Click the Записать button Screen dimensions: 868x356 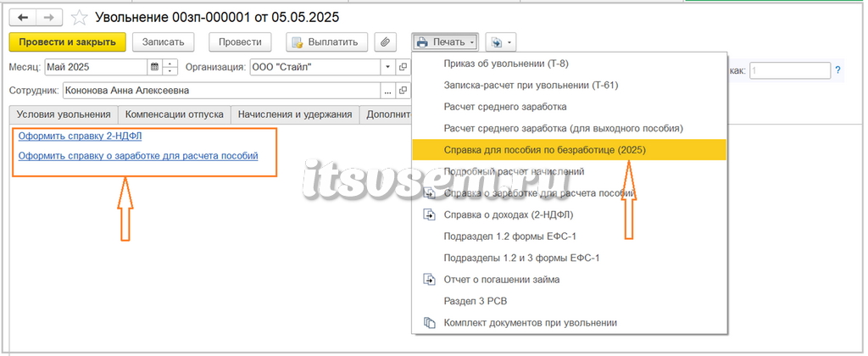[x=163, y=42]
